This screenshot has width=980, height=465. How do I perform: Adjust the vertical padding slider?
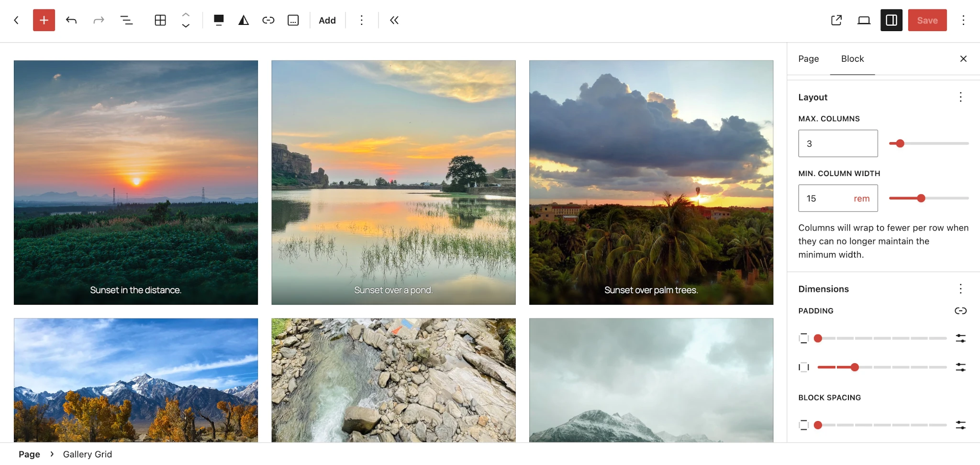[882, 338]
